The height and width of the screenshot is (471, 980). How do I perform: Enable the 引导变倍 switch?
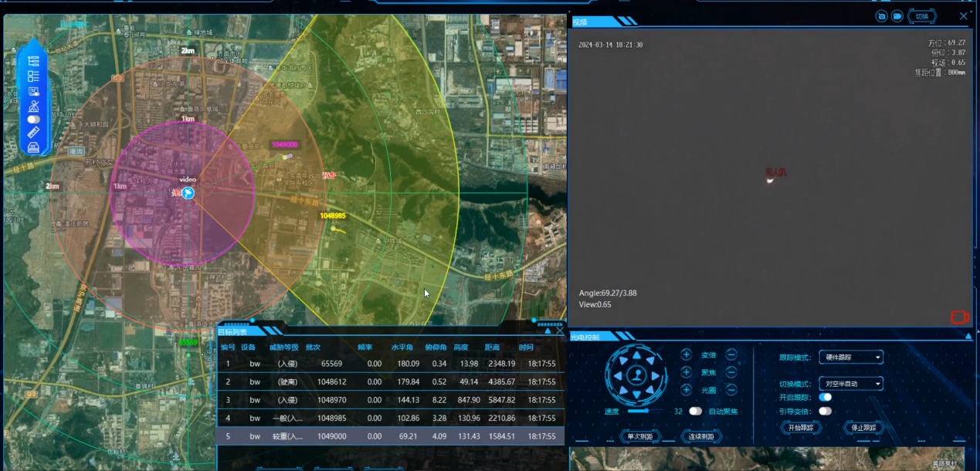point(826,411)
